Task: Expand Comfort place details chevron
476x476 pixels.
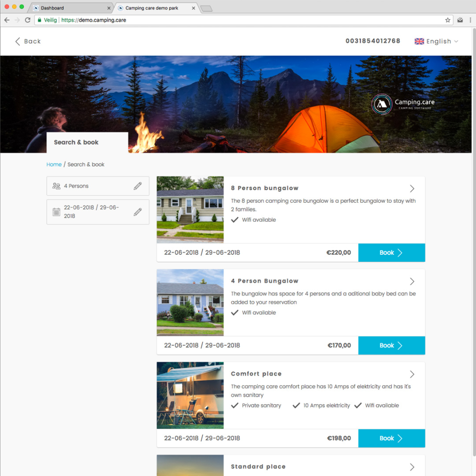Action: click(x=412, y=374)
